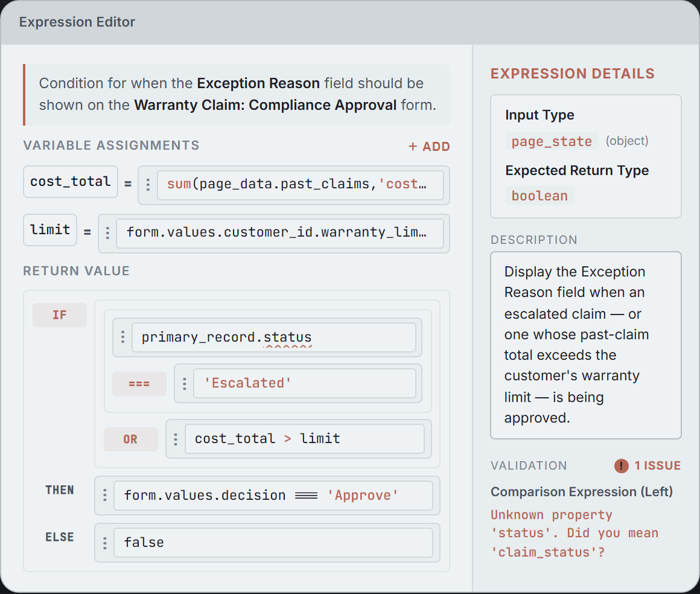Image resolution: width=700 pixels, height=594 pixels.
Task: Edit the 'Escalated' string value
Action: (x=305, y=384)
